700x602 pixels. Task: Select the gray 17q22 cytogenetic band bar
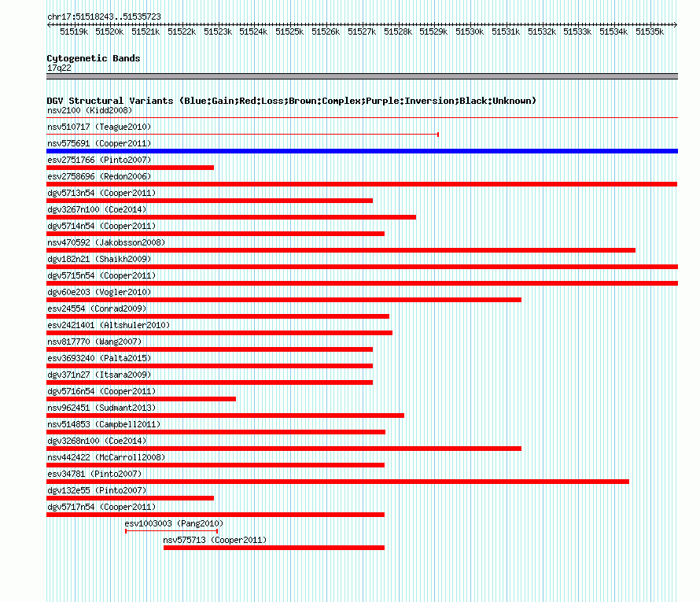click(362, 76)
